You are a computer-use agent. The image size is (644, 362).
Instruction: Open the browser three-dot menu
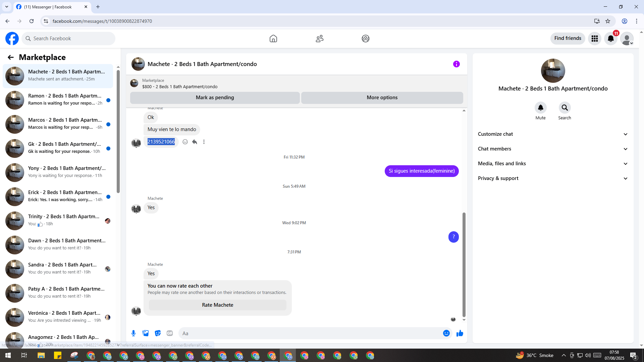(637, 21)
